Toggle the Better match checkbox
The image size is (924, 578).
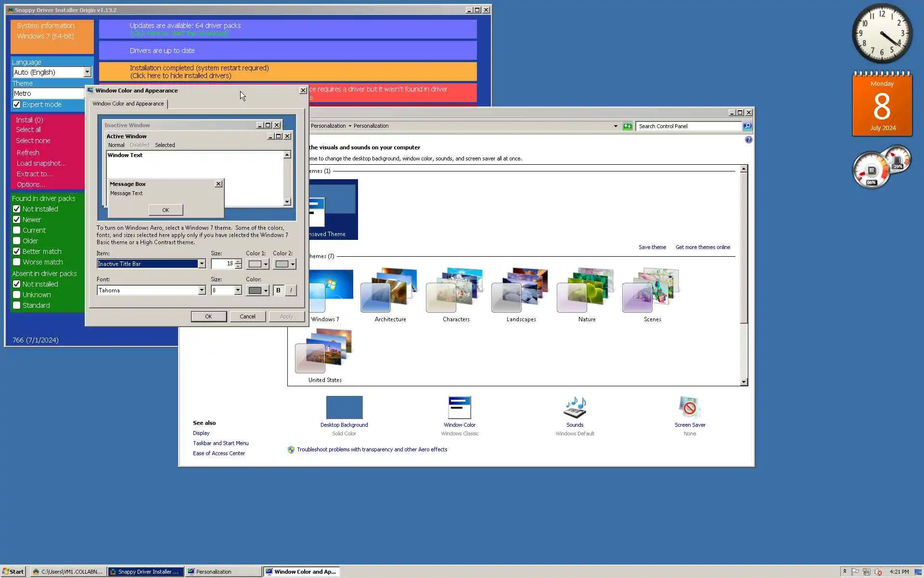point(17,251)
